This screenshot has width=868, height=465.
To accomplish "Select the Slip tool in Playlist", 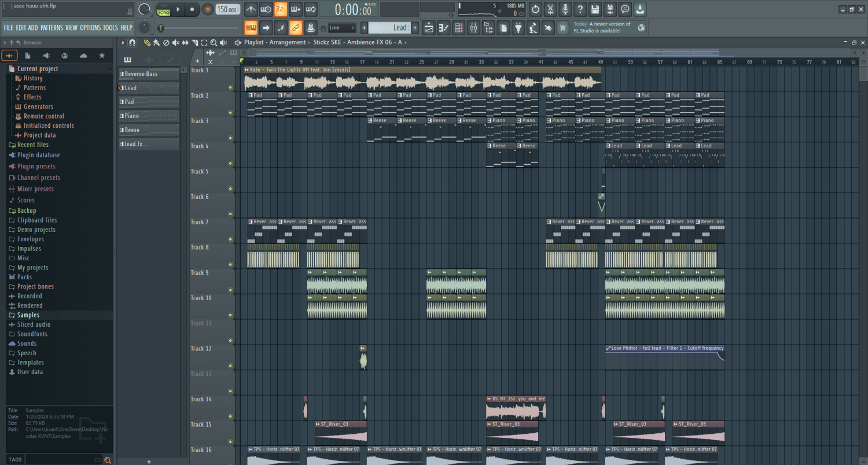I will (x=185, y=43).
